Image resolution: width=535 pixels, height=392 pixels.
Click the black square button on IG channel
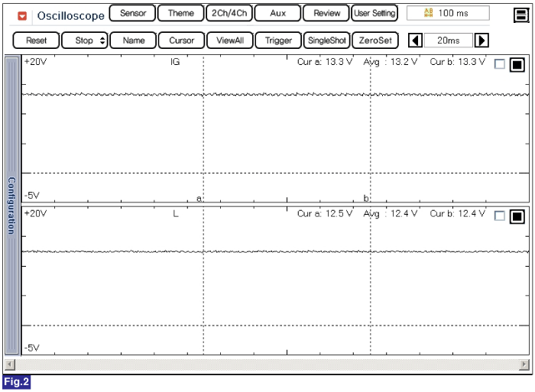point(517,64)
